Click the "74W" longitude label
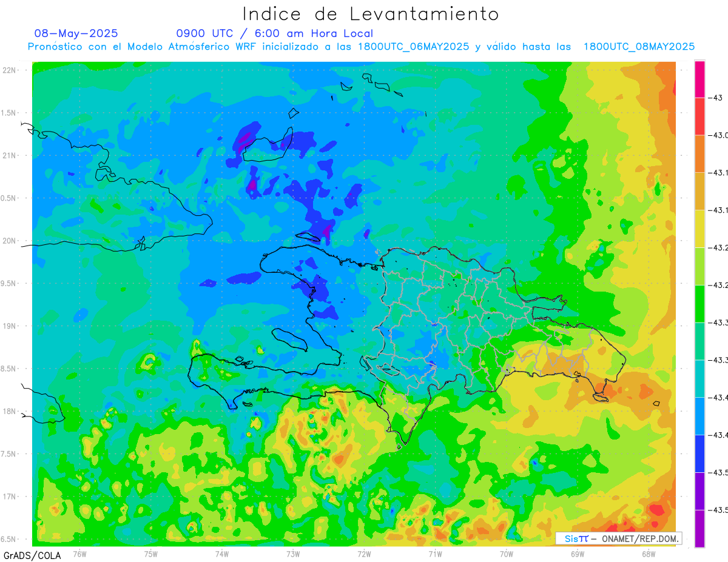 (222, 554)
